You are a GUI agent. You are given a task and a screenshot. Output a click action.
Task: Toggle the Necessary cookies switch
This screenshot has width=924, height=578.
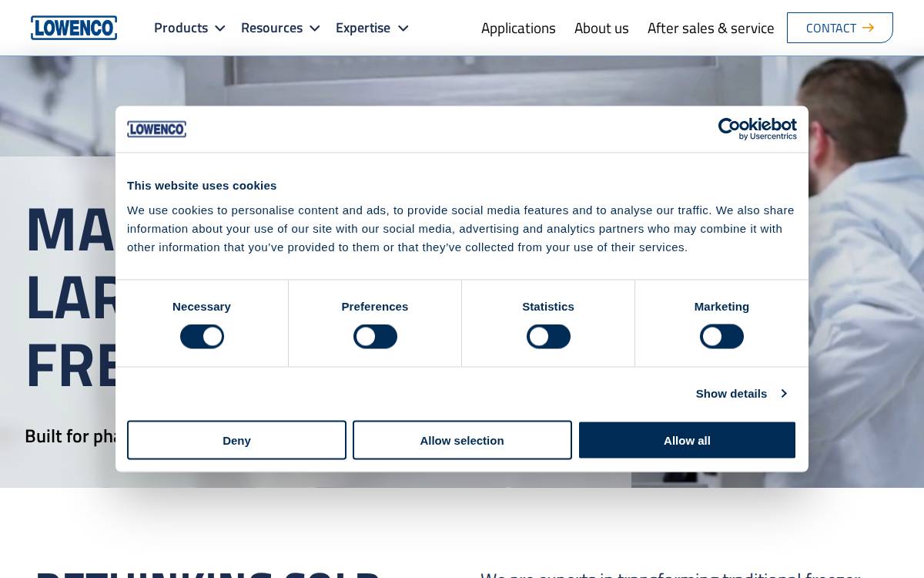(x=202, y=337)
